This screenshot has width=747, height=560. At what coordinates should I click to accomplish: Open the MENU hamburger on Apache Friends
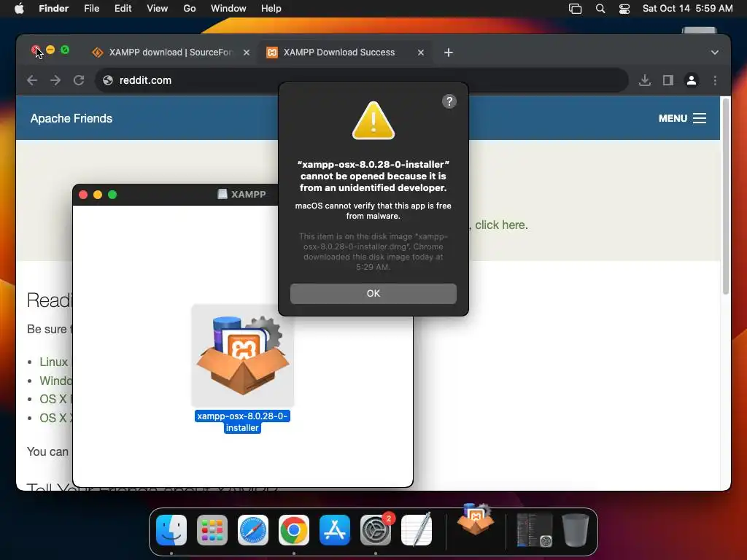click(682, 118)
